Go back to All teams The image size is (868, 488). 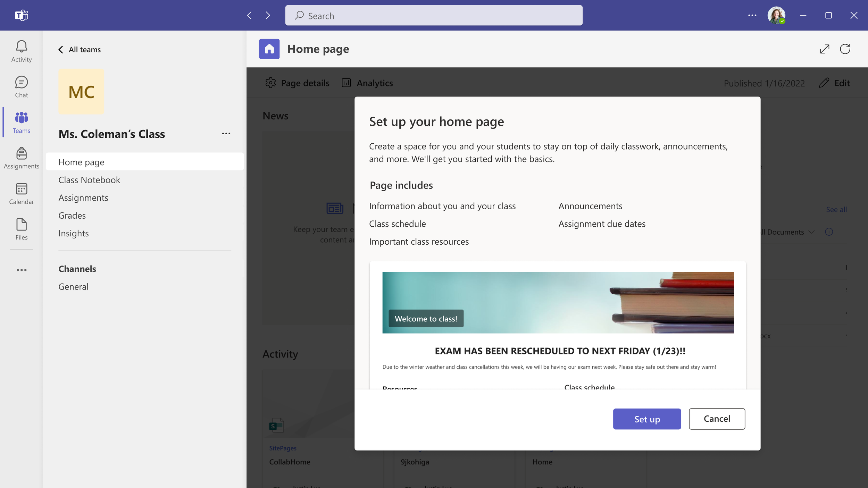[80, 50]
